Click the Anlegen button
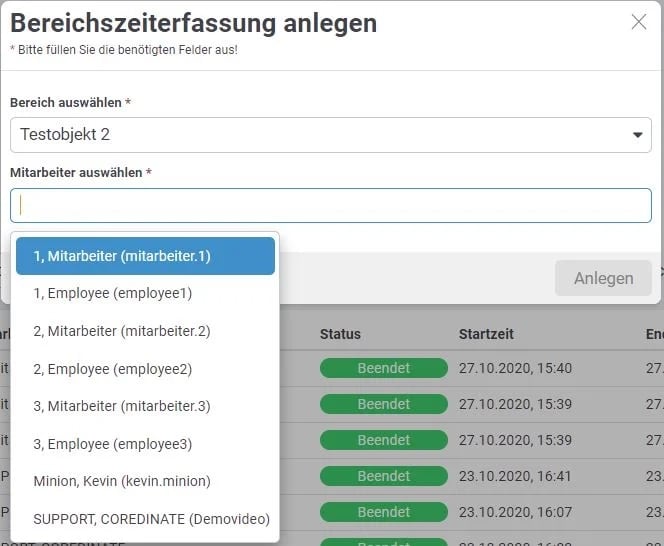The height and width of the screenshot is (546, 664). 603,278
